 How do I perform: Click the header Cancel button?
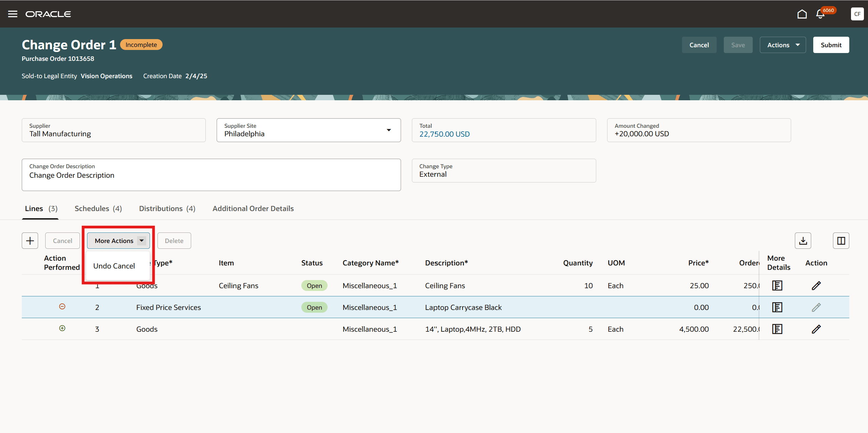[699, 45]
